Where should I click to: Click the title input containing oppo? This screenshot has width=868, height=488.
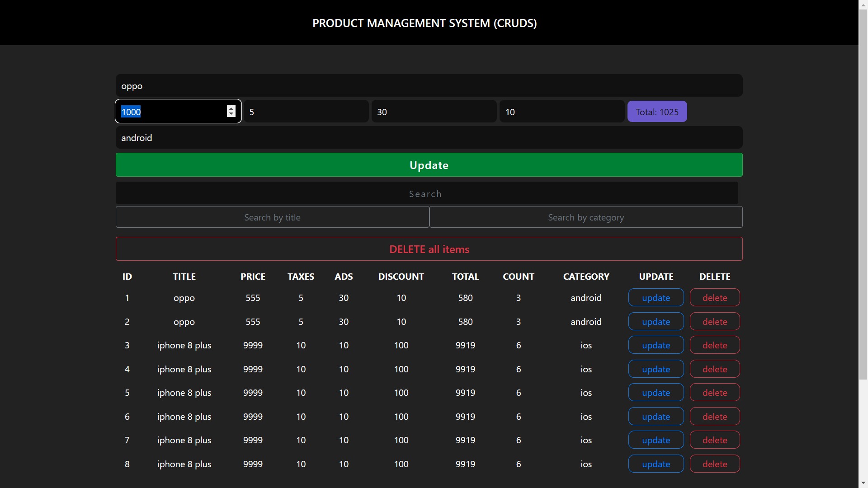[429, 85]
